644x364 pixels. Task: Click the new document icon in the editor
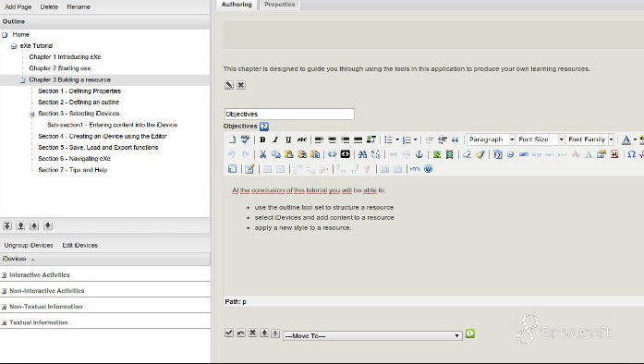pyautogui.click(x=232, y=140)
